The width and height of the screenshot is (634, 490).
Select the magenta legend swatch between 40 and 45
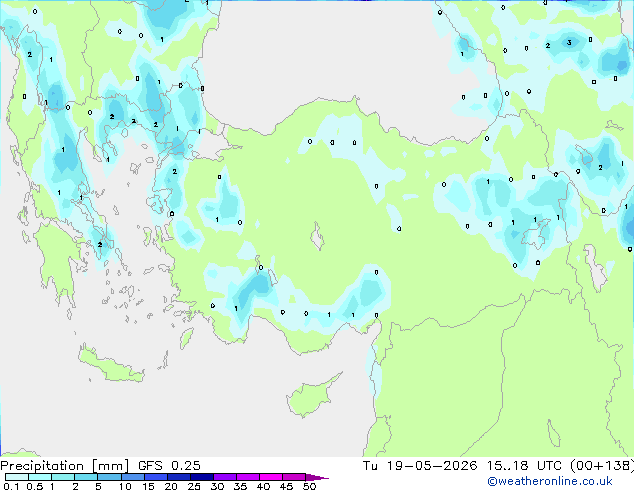pos(271,477)
